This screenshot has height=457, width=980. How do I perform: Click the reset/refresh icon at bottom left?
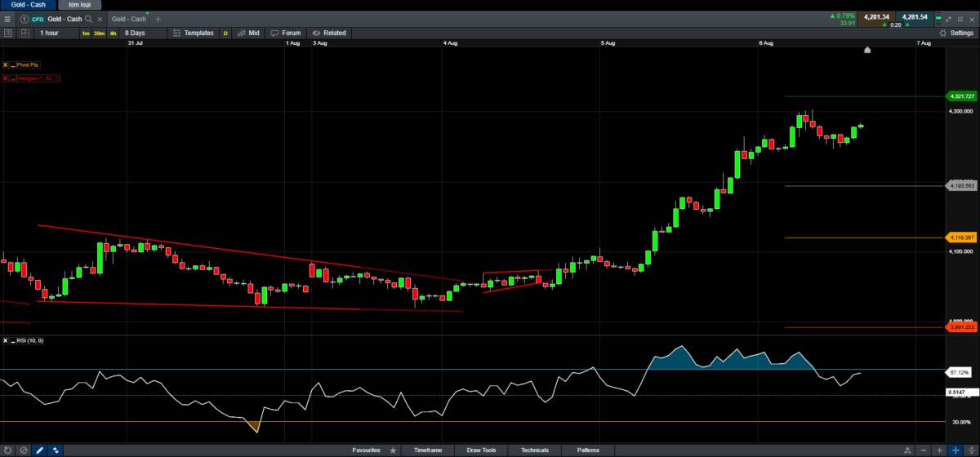(x=7, y=450)
